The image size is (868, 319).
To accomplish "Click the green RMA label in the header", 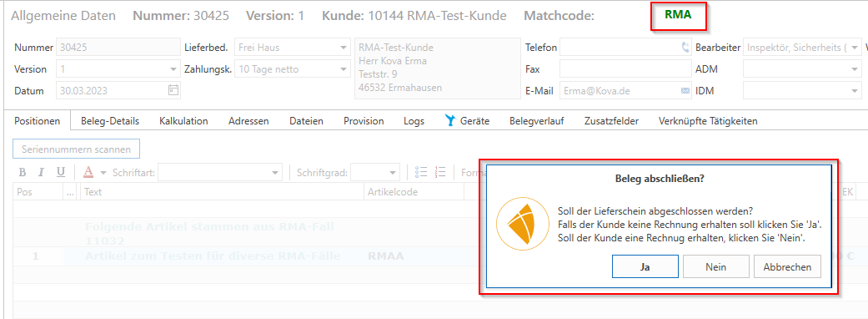I will (x=678, y=16).
